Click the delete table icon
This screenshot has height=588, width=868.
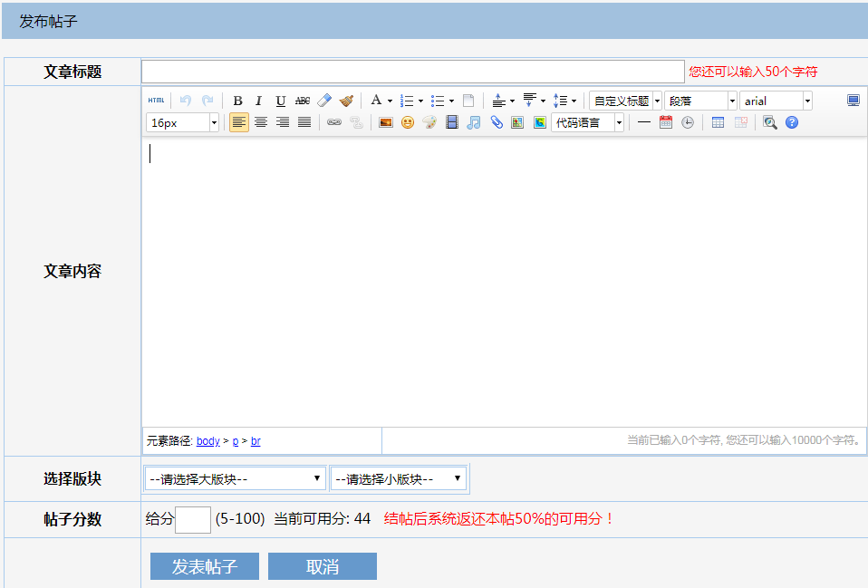740,122
